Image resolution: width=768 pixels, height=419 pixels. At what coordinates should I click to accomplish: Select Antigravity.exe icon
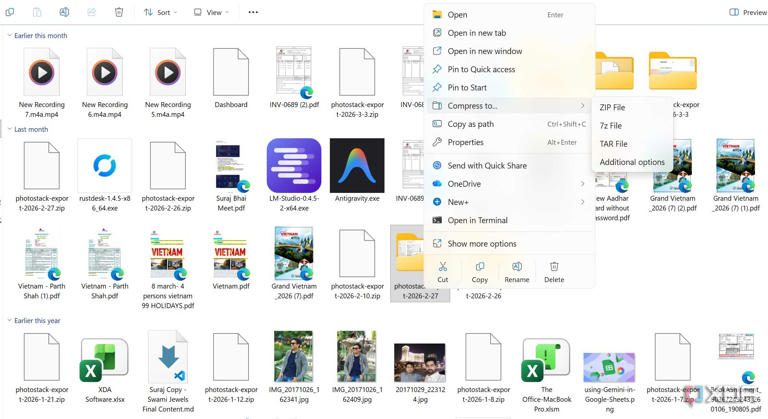[357, 166]
